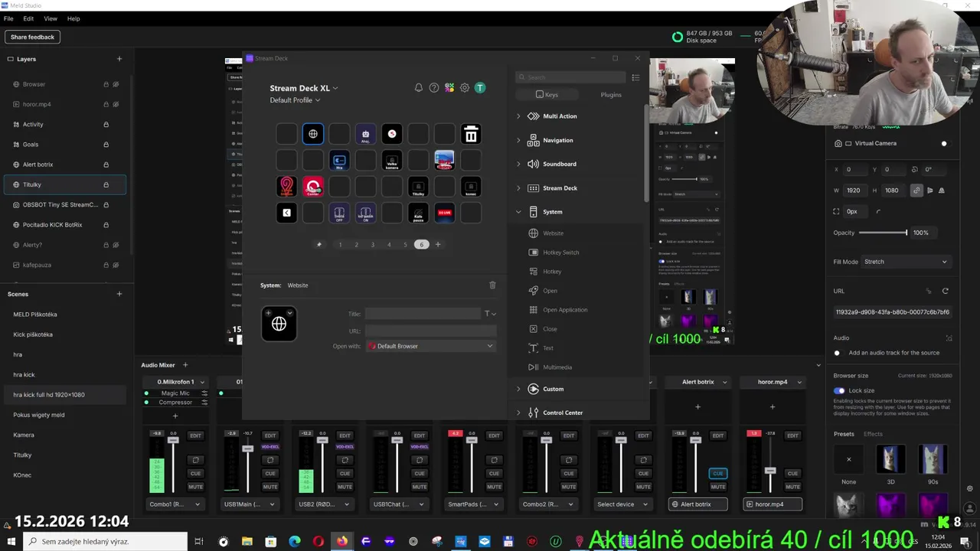Delete the Website action with trash icon
Image resolution: width=980 pixels, height=551 pixels.
click(x=492, y=285)
